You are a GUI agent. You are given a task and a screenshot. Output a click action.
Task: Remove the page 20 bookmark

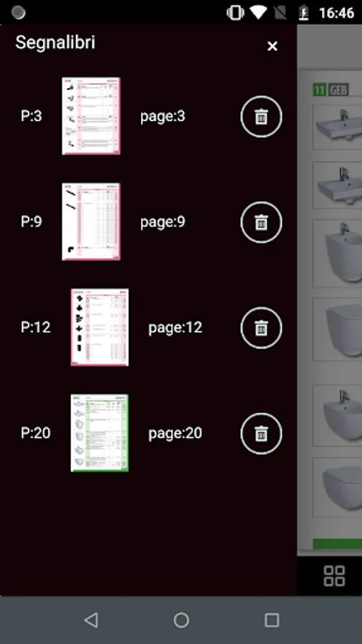tap(261, 434)
